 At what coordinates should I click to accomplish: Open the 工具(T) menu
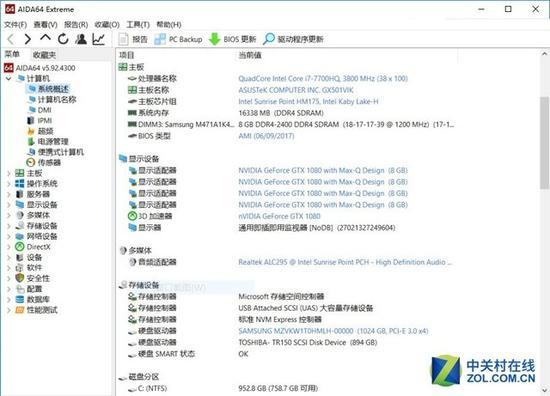coord(138,25)
